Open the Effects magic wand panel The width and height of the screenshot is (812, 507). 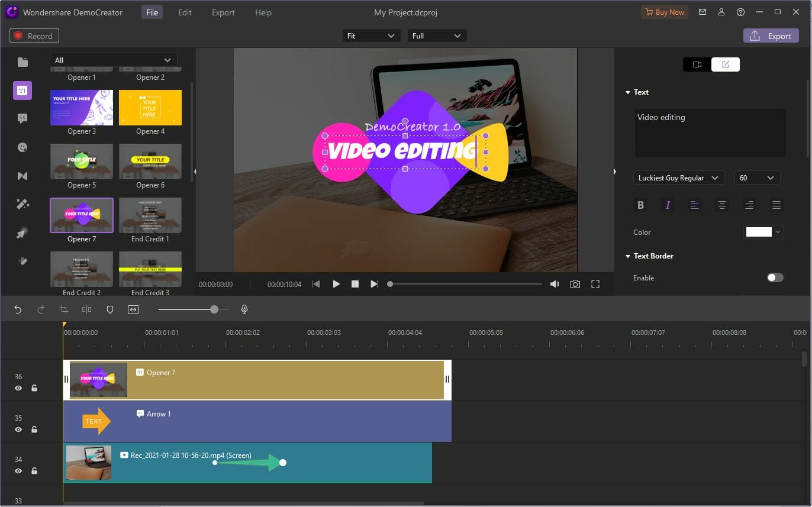pyautogui.click(x=22, y=204)
